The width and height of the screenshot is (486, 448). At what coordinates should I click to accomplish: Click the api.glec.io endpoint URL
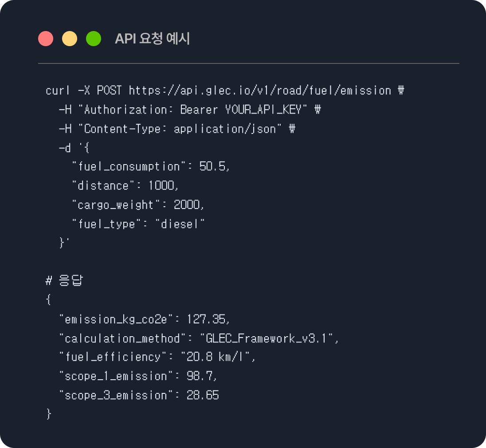click(x=260, y=90)
